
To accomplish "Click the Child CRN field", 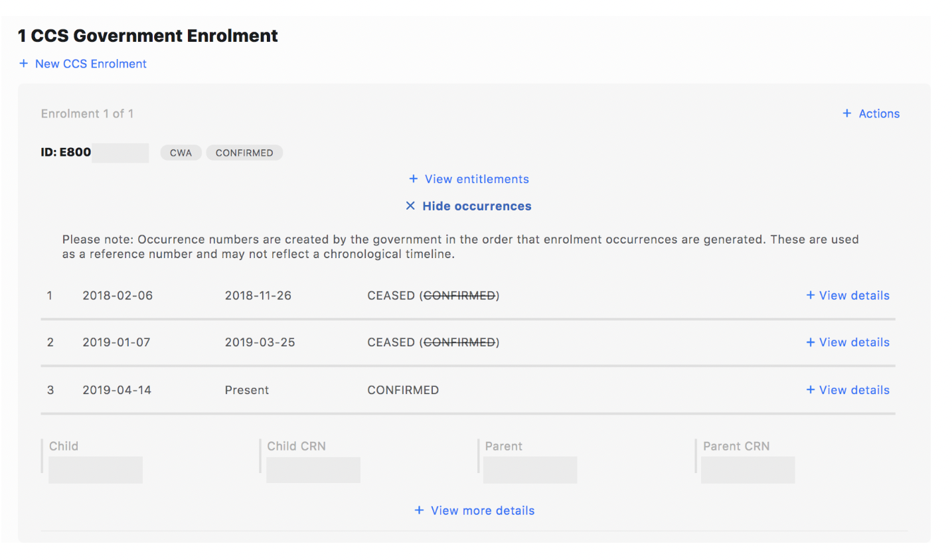I will [313, 469].
